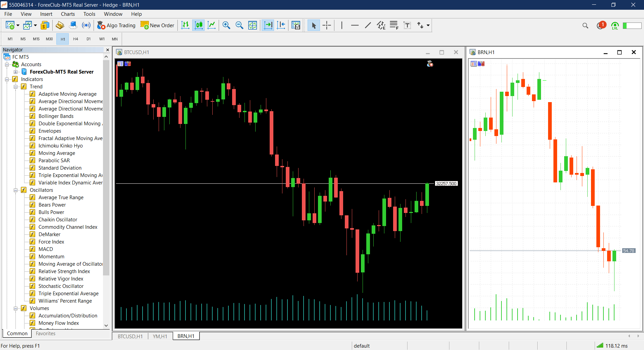The height and width of the screenshot is (350, 644).
Task: Switch to the YM,H1 chart tab
Action: [160, 336]
